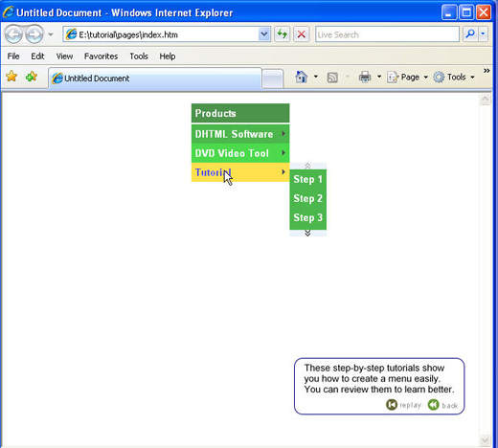The width and height of the screenshot is (498, 448).
Task: Open the Tools menu in menu bar
Action: click(139, 56)
